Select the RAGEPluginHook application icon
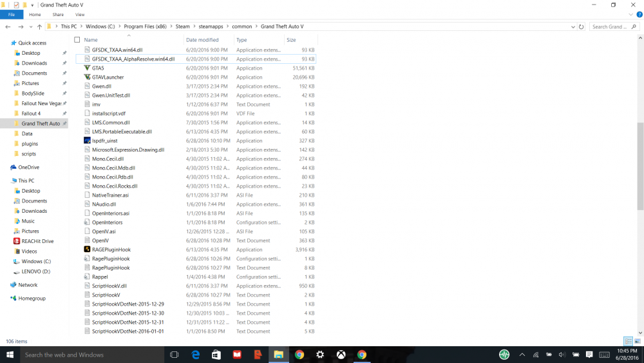 [x=87, y=250]
